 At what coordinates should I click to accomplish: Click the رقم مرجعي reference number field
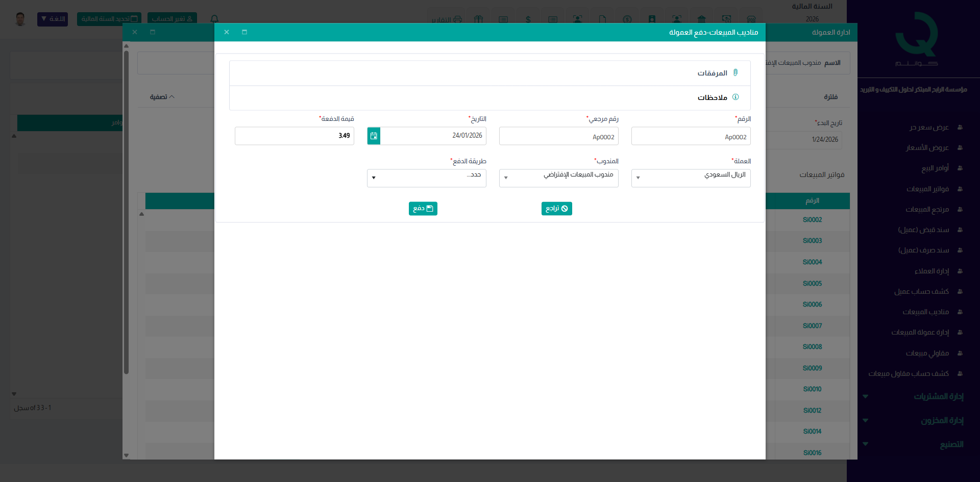[x=558, y=137]
